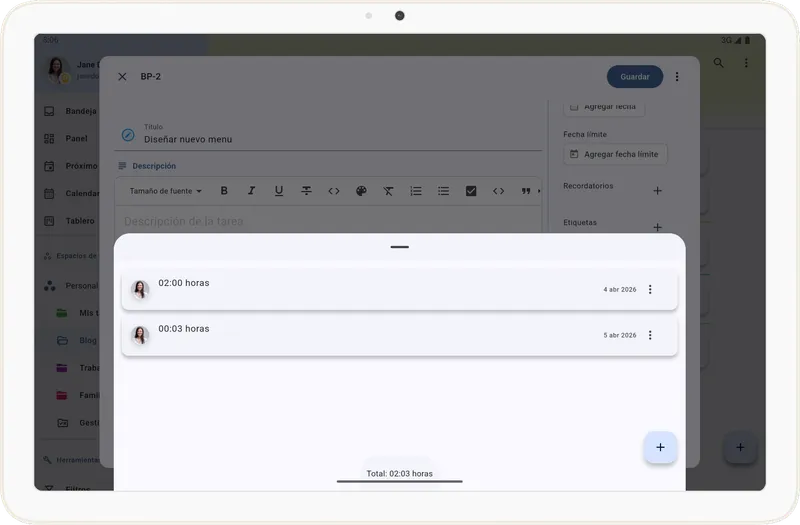The image size is (800, 525).
Task: Open the background app overflow menu
Action: tap(746, 63)
